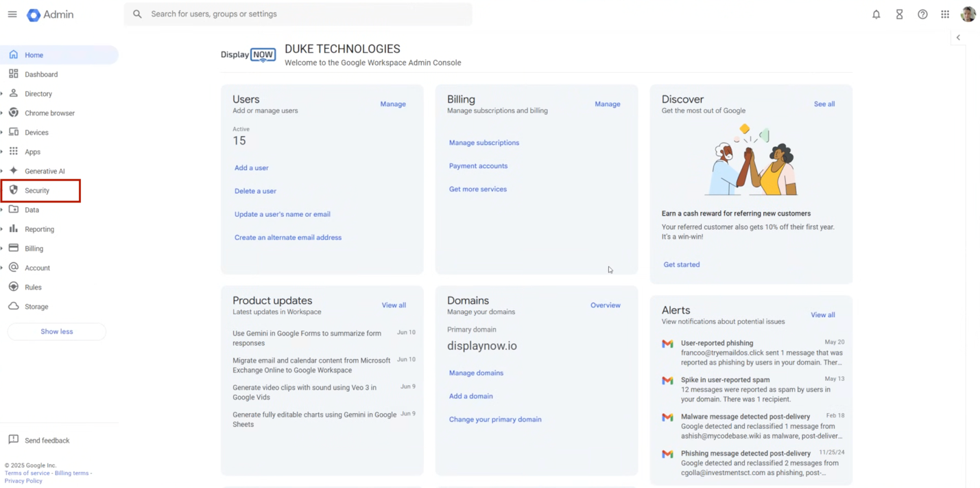Screen dimensions: 980x488
Task: Click the Account at-sign icon
Action: pyautogui.click(x=13, y=267)
